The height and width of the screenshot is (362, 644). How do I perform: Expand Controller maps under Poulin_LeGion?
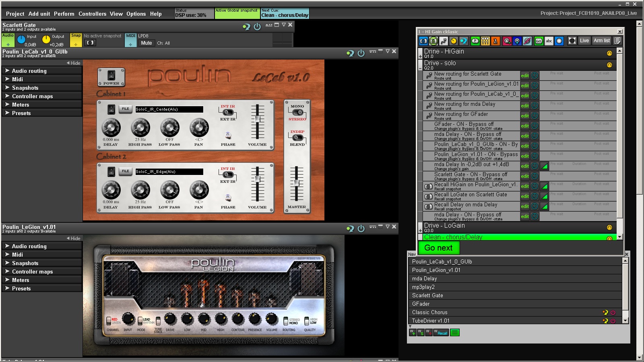[x=32, y=272]
